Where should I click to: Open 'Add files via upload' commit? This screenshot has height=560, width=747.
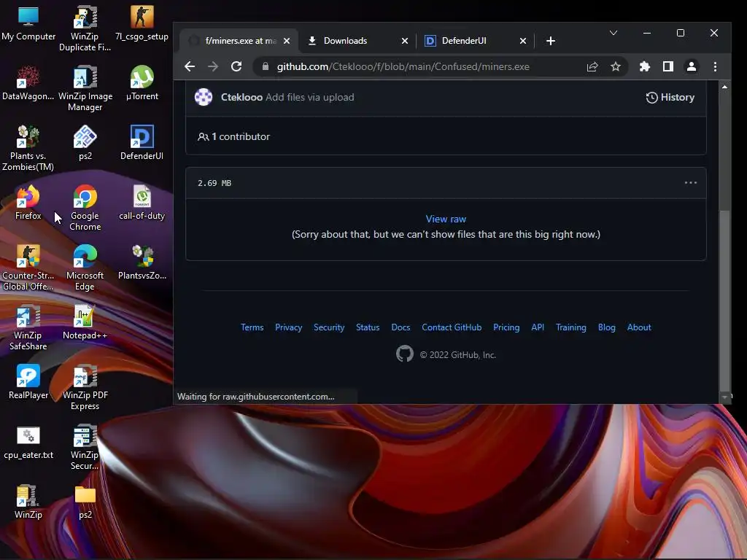tap(309, 97)
